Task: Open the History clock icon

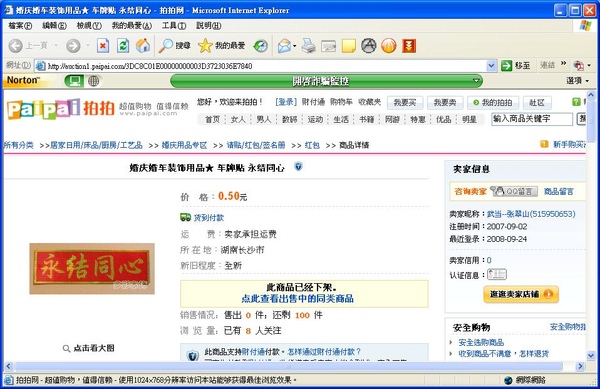Action: tap(261, 46)
